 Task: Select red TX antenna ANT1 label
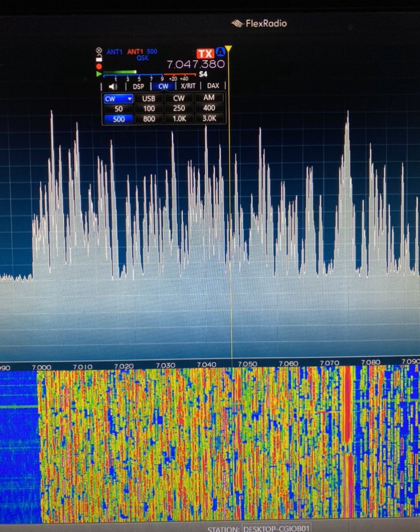coord(135,52)
